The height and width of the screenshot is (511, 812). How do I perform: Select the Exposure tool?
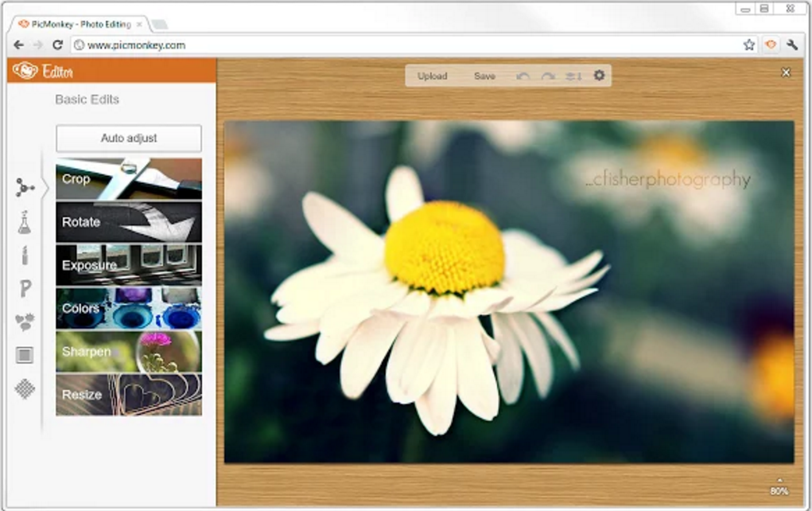click(x=129, y=265)
